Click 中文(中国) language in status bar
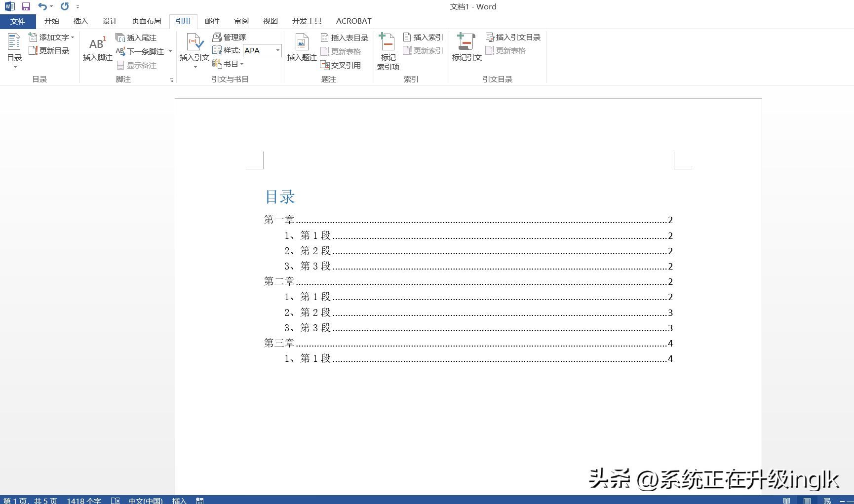This screenshot has width=854, height=504. [x=145, y=501]
